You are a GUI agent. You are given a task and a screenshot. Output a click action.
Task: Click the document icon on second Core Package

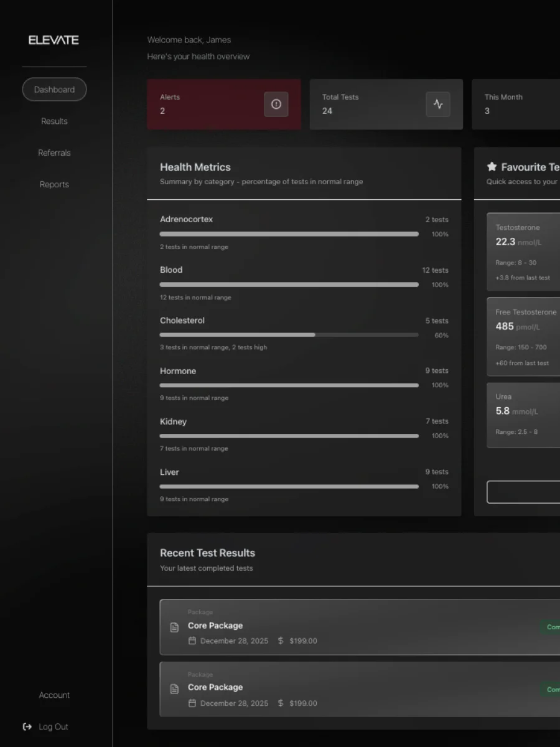[175, 689]
